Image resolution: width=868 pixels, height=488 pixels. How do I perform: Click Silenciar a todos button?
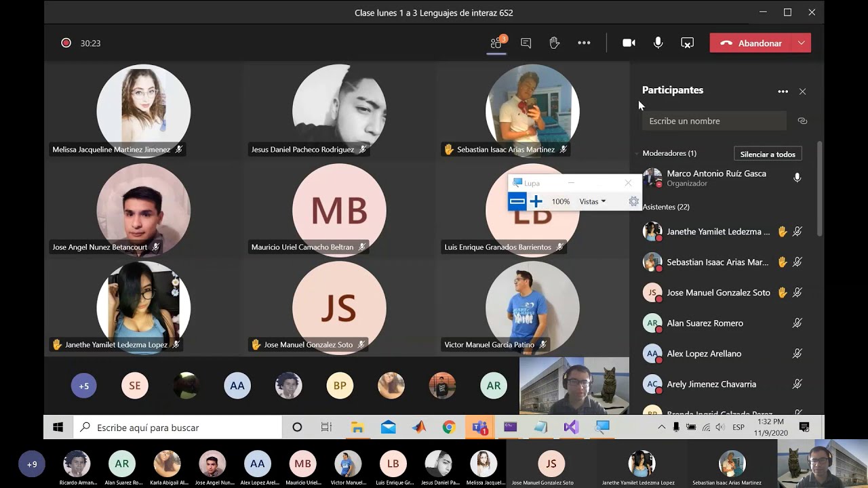click(x=768, y=154)
